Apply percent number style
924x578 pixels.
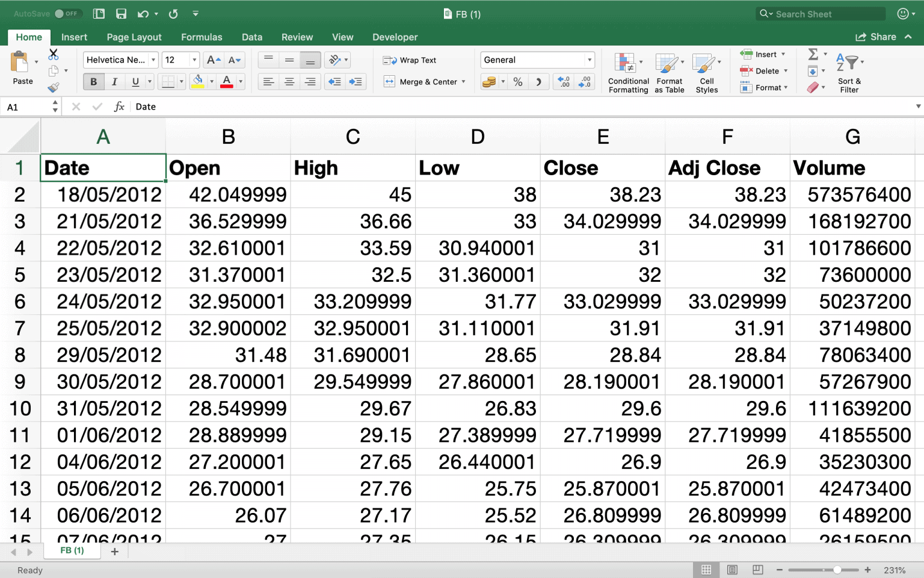pos(517,82)
